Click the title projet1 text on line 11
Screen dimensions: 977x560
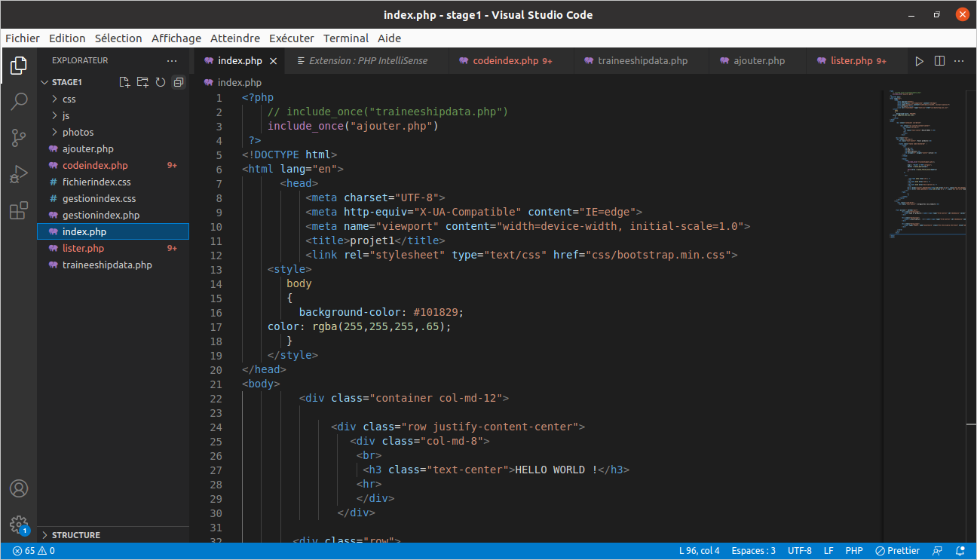pos(372,240)
